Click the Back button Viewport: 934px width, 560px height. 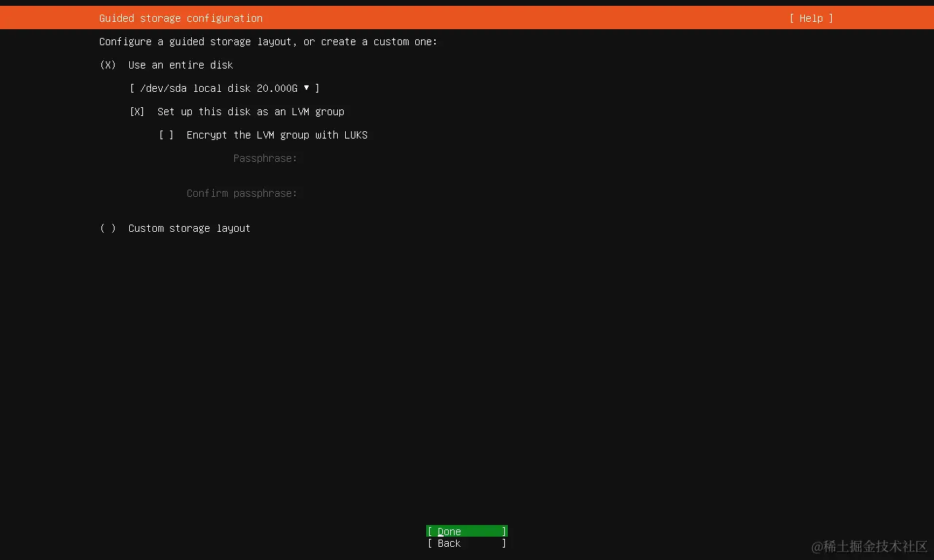click(467, 543)
